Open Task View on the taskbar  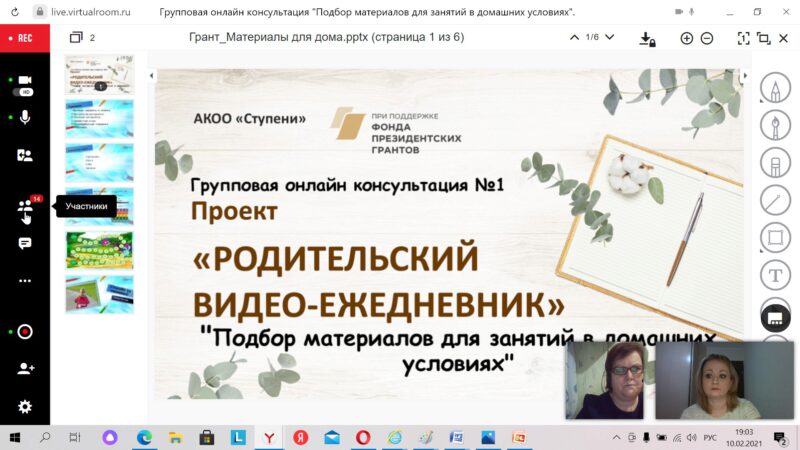click(75, 437)
